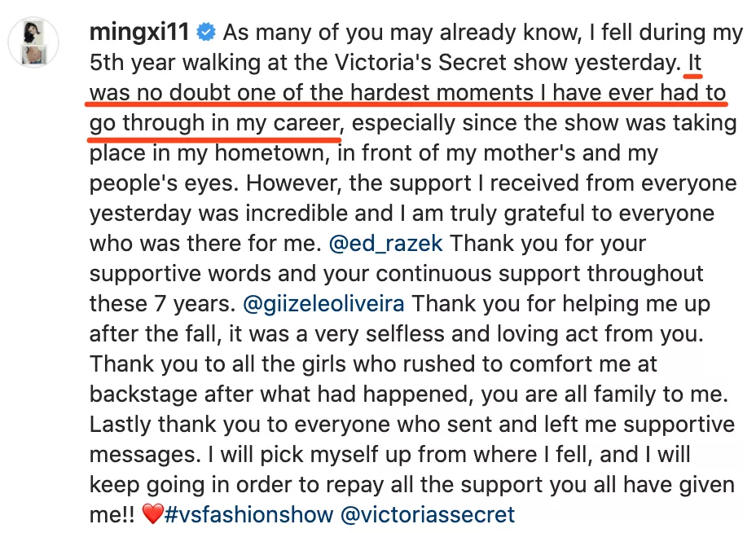Click the mingxi11 username
756x533 pixels.
point(139,33)
